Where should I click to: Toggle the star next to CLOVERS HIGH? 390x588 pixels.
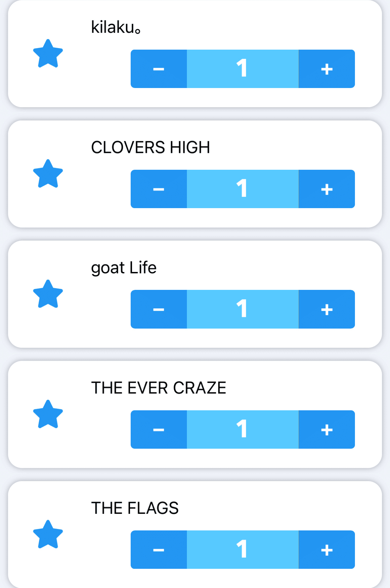(x=48, y=174)
